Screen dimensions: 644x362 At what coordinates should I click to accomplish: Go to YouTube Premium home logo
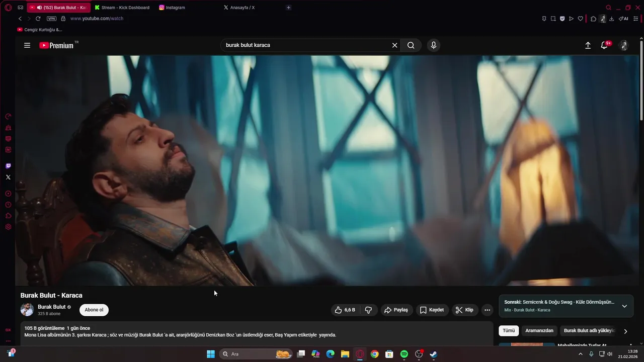click(x=57, y=45)
